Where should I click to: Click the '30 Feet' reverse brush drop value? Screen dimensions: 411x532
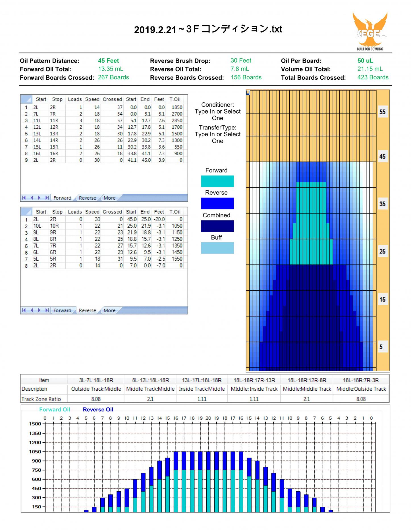tap(241, 60)
